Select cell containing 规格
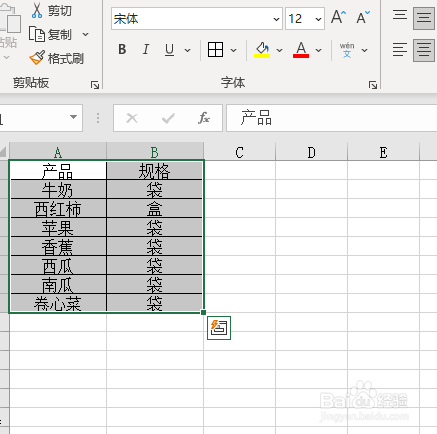 pyautogui.click(x=155, y=170)
